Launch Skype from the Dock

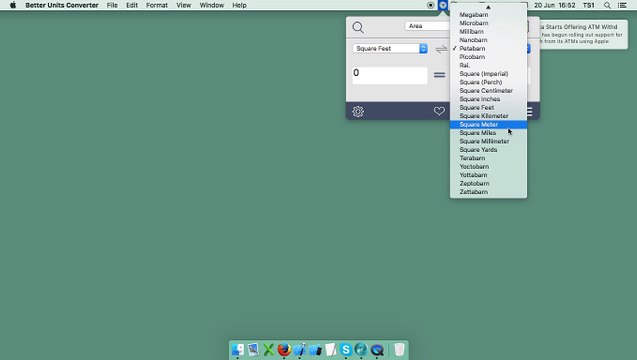[346, 349]
